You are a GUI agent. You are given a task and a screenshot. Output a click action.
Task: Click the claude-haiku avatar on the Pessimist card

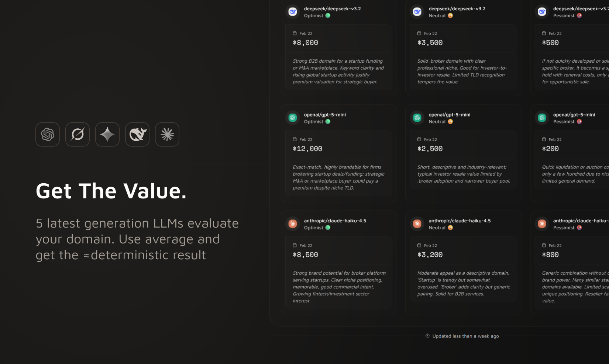coord(542,223)
